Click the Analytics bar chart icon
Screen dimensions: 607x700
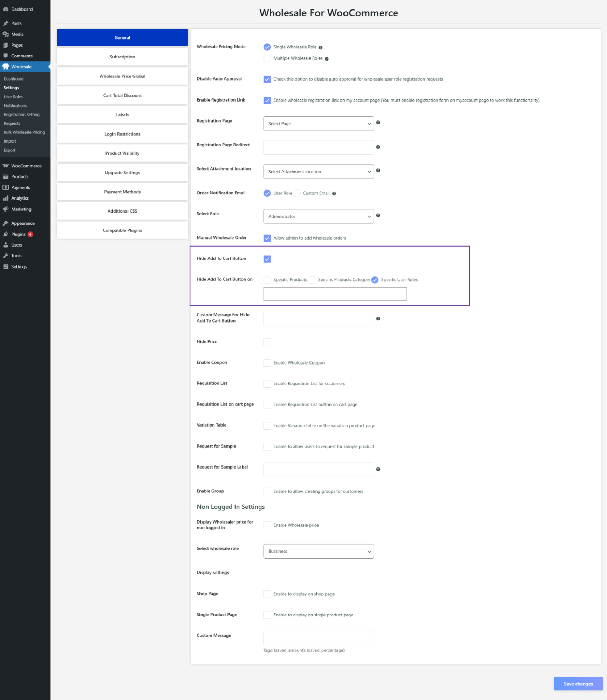pos(6,198)
